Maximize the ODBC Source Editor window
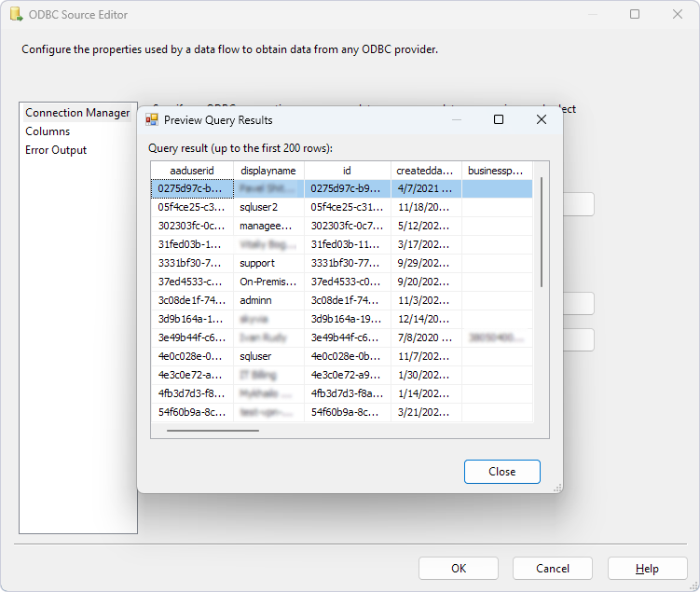The height and width of the screenshot is (592, 700). 635,15
